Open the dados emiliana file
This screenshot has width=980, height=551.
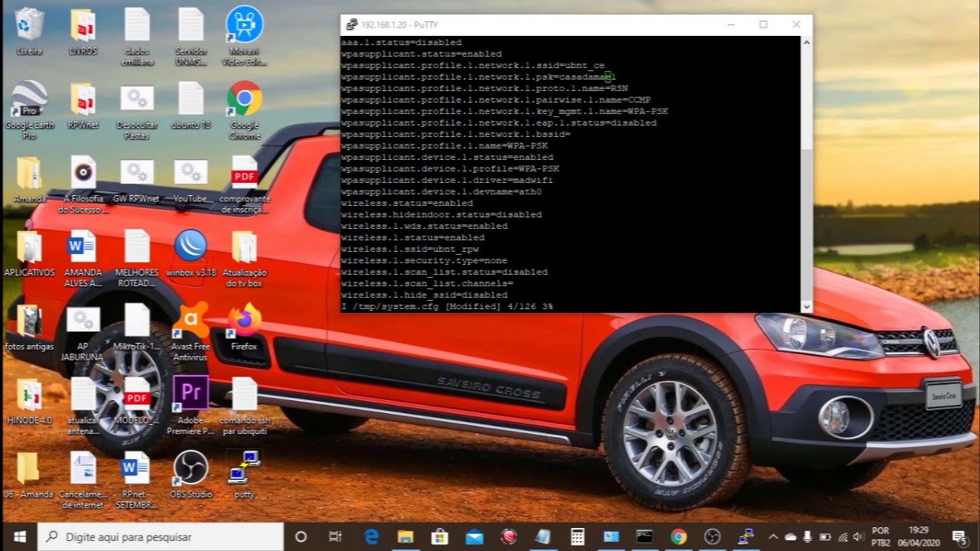point(137,36)
